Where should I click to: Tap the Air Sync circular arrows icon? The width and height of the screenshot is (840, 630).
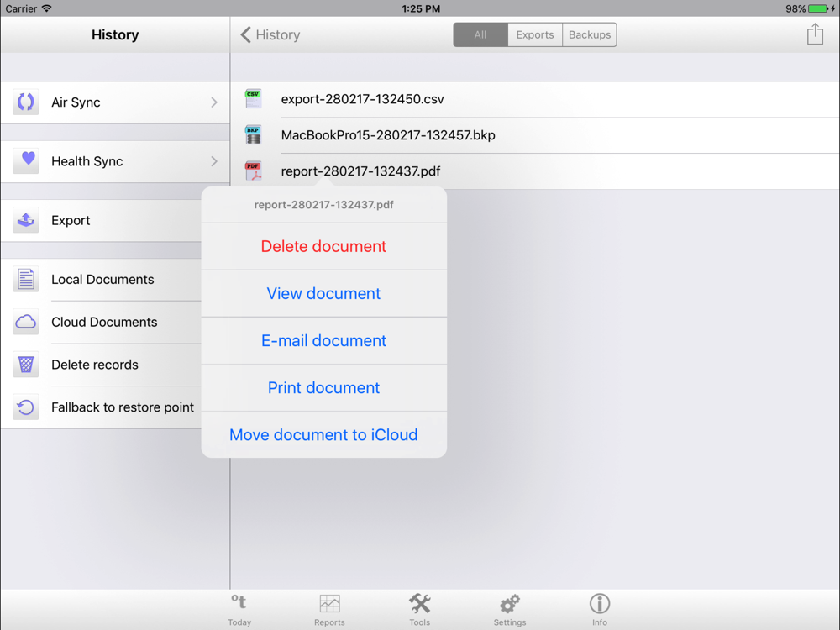(26, 102)
